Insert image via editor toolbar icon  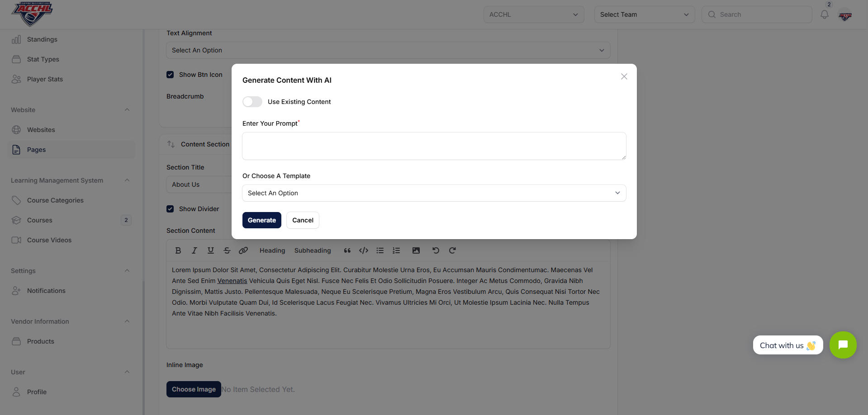(416, 250)
